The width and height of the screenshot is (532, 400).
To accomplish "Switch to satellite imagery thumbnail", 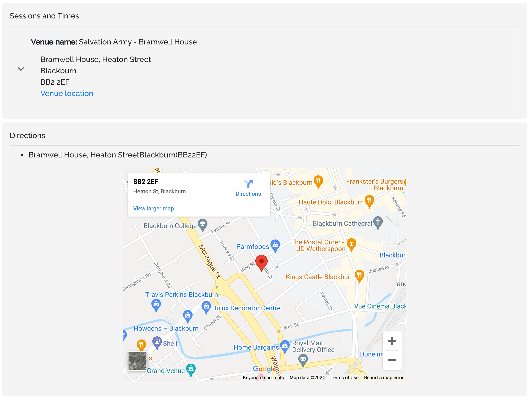I will 137,361.
